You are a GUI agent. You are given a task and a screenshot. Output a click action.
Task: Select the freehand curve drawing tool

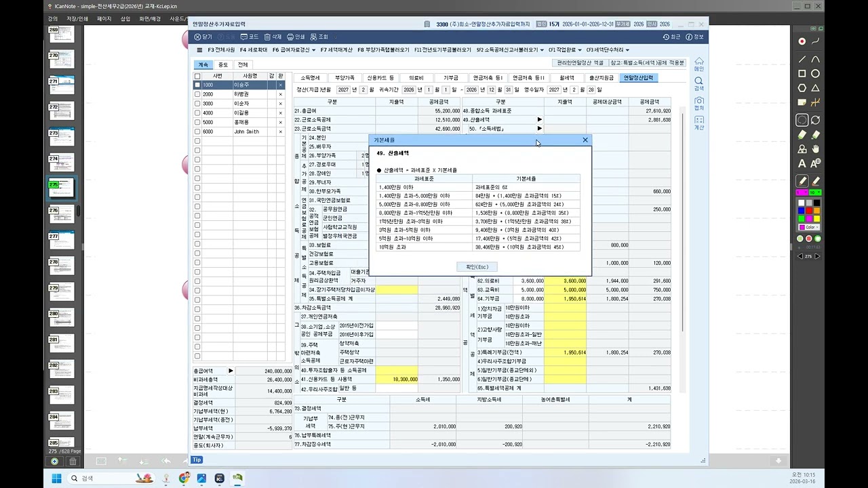816,41
